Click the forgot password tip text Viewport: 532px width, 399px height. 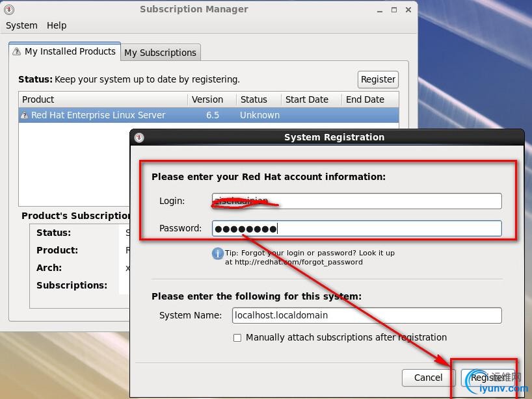click(x=310, y=257)
